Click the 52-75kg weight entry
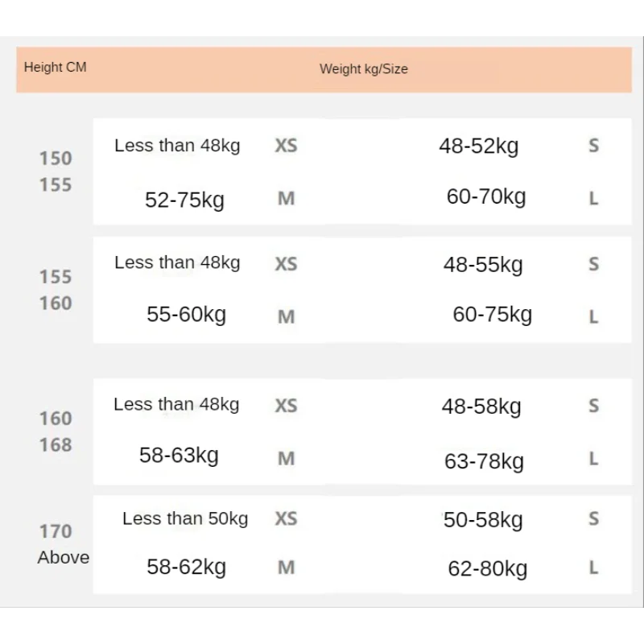Image resolution: width=644 pixels, height=644 pixels. [x=185, y=200]
